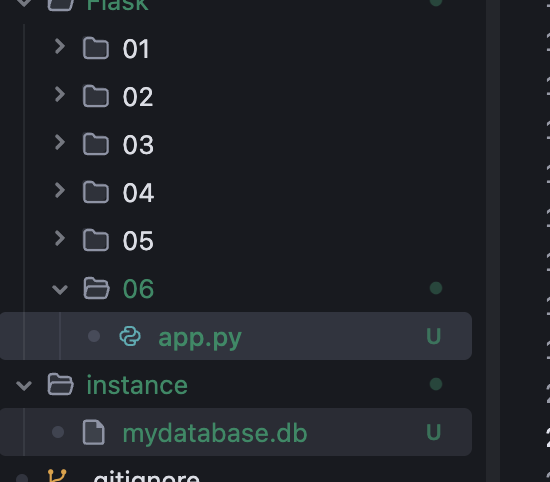Click the Python icon beside app.py
550x482 pixels.
[130, 336]
